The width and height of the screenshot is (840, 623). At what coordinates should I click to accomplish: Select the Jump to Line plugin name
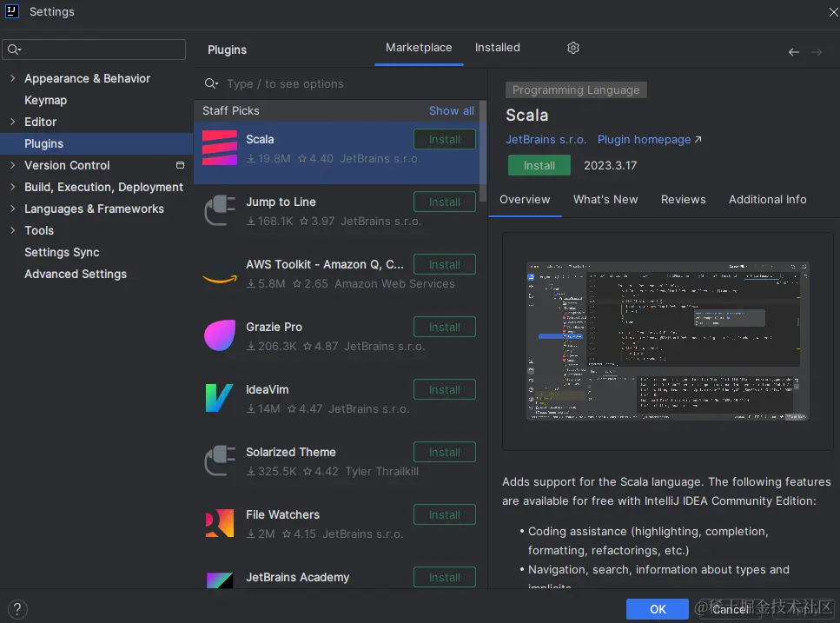(281, 202)
